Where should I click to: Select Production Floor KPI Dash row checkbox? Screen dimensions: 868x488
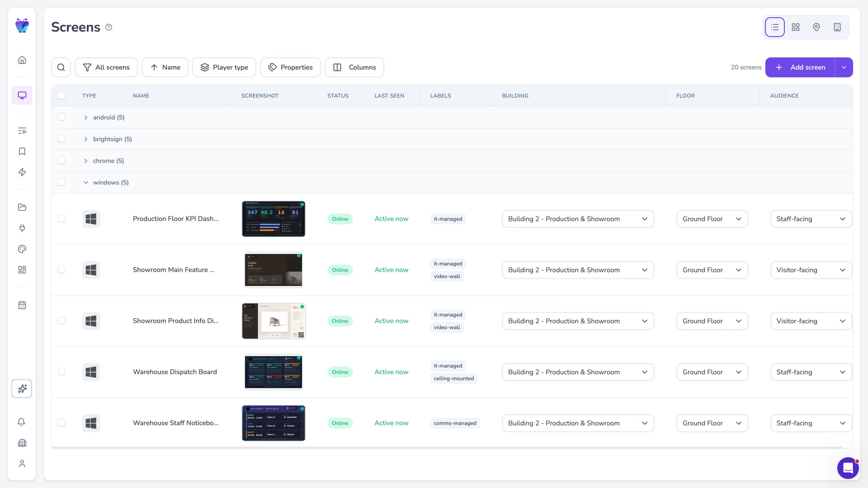[61, 218]
